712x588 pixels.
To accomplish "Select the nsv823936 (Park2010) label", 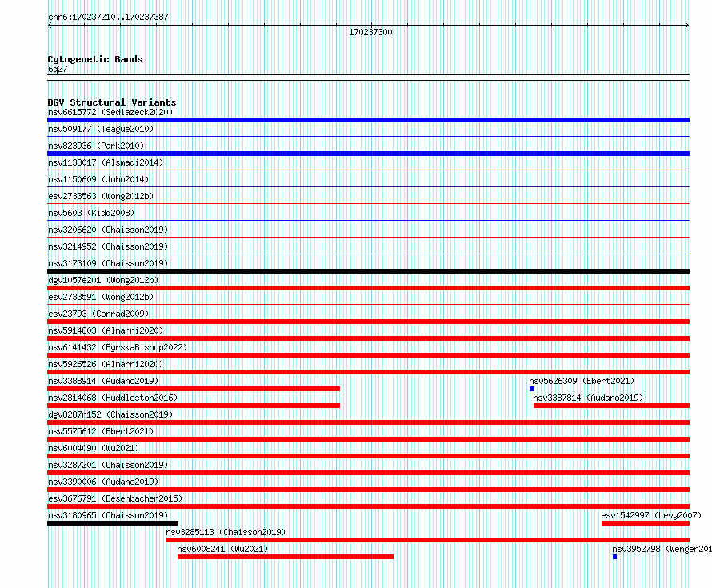I will [x=96, y=146].
